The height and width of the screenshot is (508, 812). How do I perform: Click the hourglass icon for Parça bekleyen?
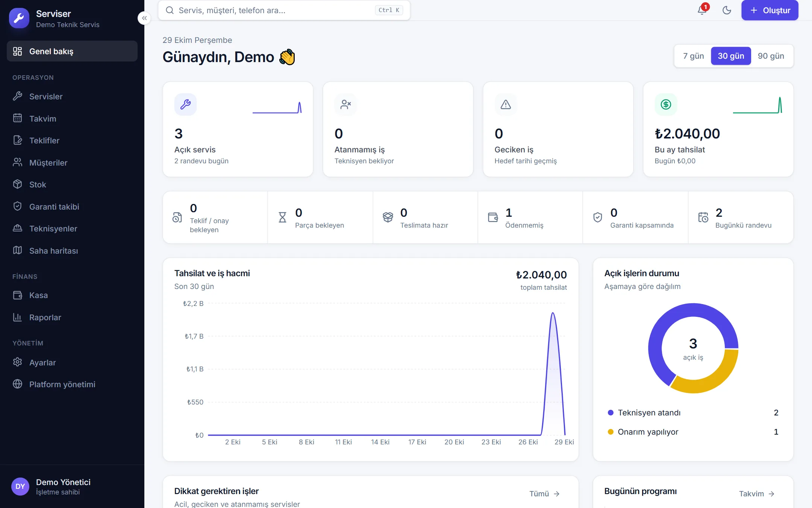click(x=282, y=217)
